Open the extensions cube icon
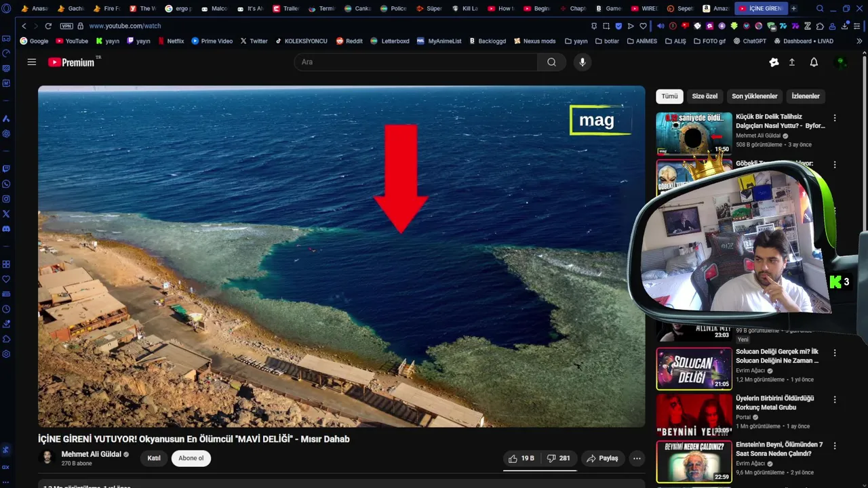The height and width of the screenshot is (488, 868). (x=820, y=26)
